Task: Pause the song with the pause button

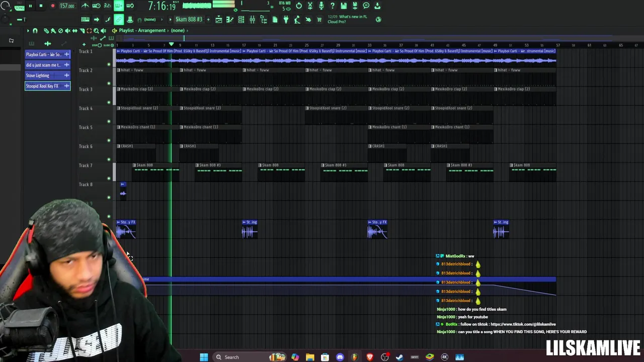Action: click(30, 6)
